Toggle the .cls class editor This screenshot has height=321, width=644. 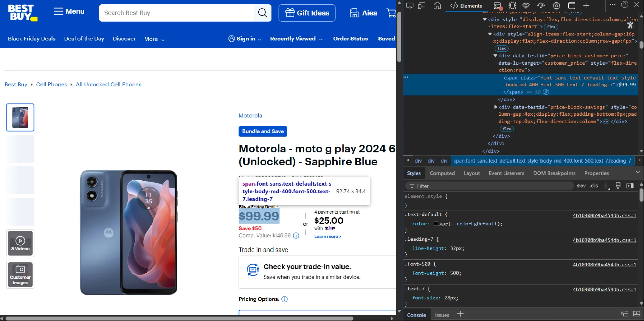[x=594, y=186]
